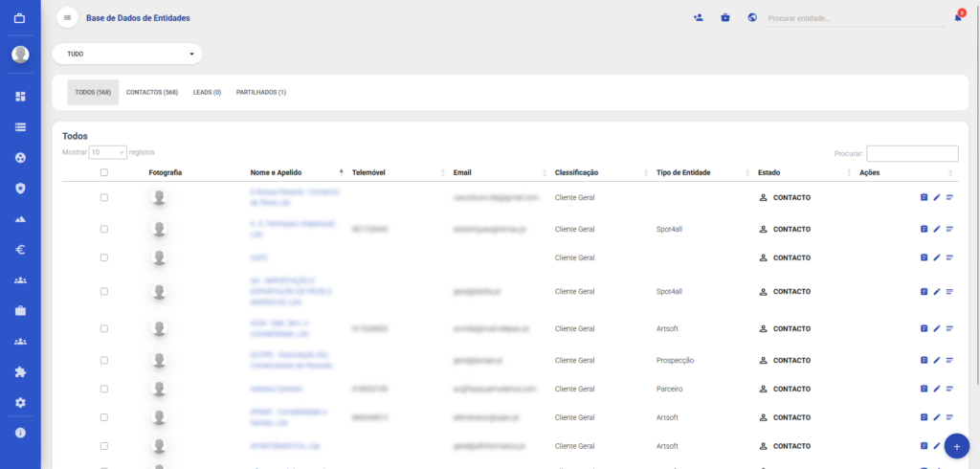Click the blue floating plus button
The height and width of the screenshot is (469, 980).
coord(956,446)
